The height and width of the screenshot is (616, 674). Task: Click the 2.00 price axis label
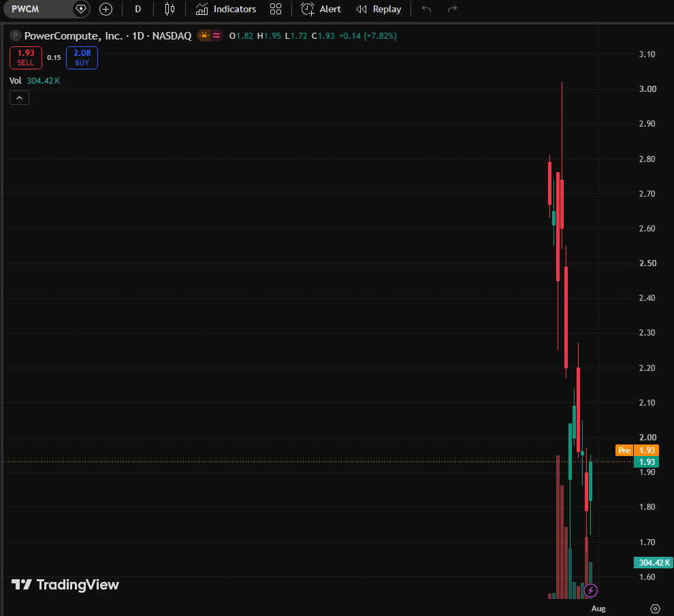coord(647,437)
